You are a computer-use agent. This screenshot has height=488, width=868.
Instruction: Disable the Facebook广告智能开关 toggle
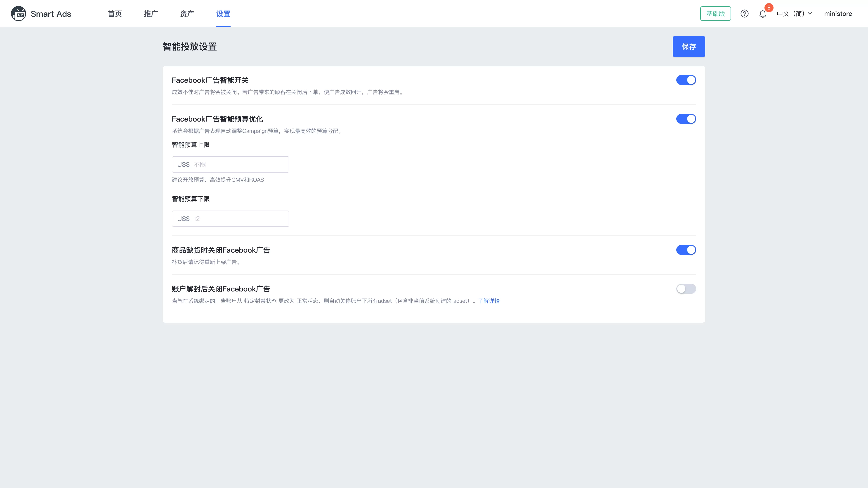click(686, 80)
